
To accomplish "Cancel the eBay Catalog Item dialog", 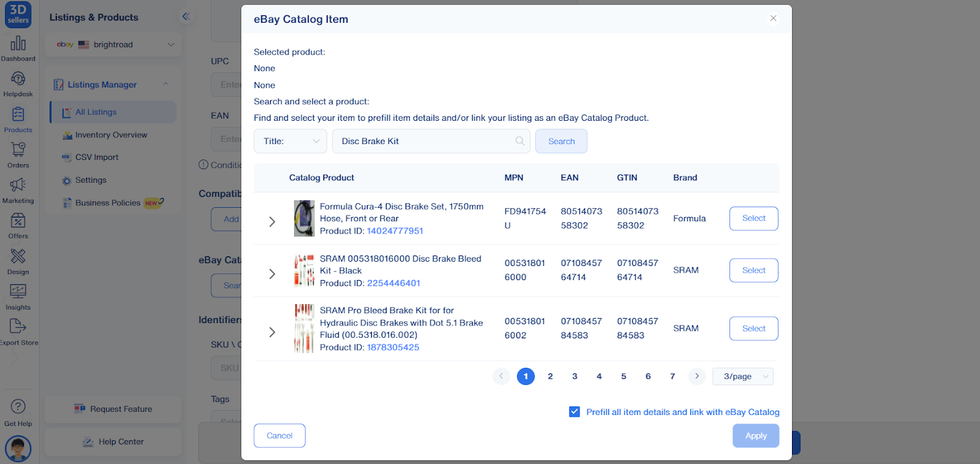I will click(279, 436).
